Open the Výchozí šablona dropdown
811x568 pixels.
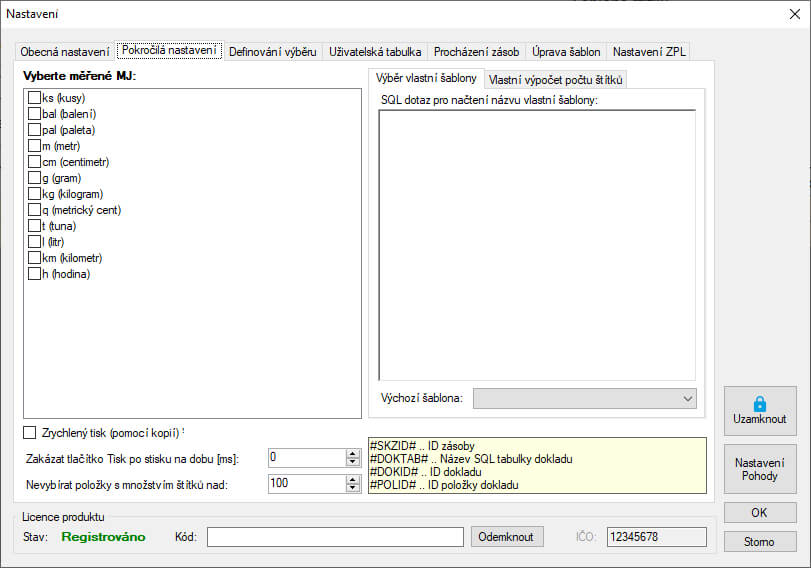[585, 398]
